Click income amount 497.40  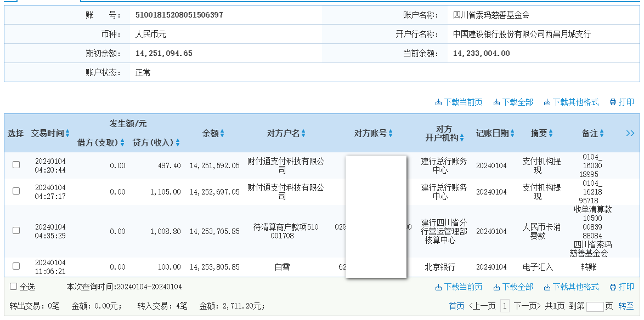point(169,165)
